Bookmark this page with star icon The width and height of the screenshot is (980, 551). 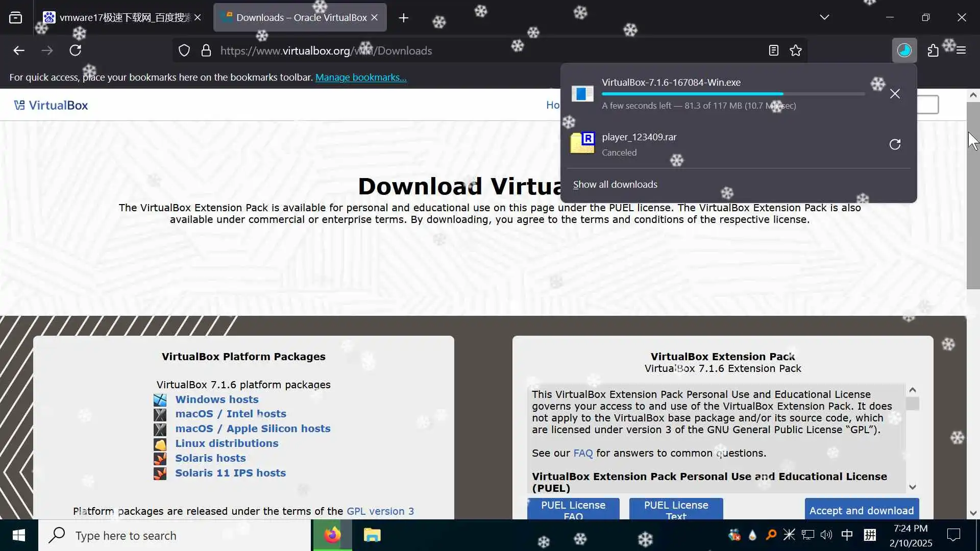pos(796,51)
